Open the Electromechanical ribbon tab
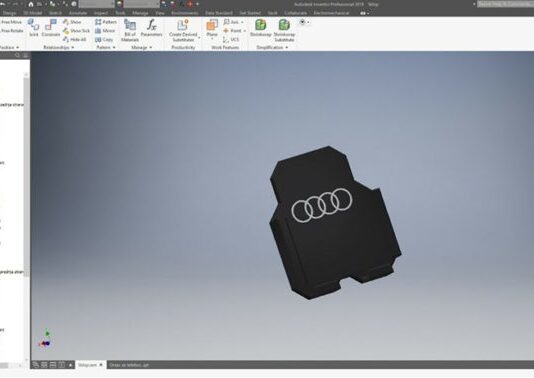Image resolution: width=534 pixels, height=378 pixels. (x=331, y=13)
